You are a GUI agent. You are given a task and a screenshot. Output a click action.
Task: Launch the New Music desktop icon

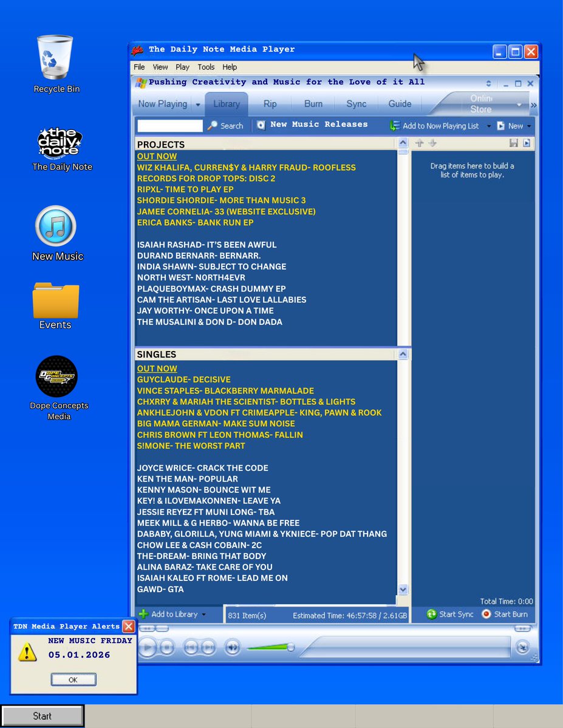tap(56, 226)
